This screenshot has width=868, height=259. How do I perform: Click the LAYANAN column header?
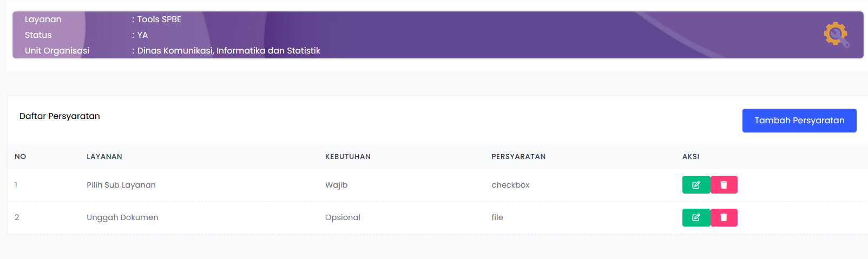104,157
